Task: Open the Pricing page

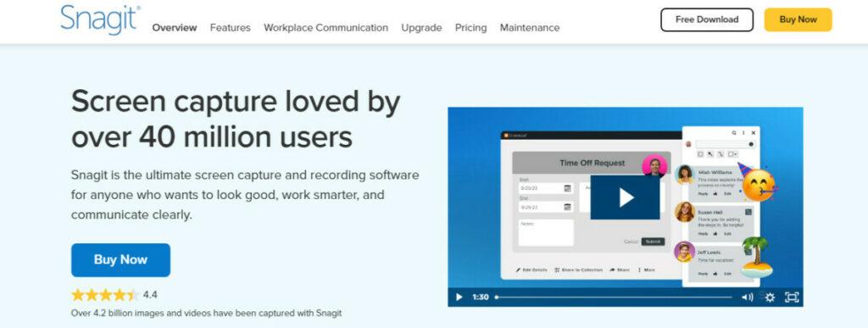Action: pos(471,28)
